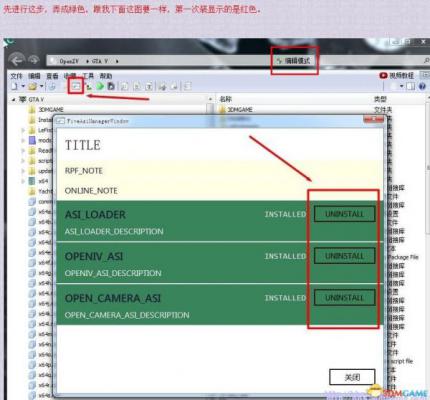Click the 关闭 close button
This screenshot has width=430, height=400.
[352, 377]
